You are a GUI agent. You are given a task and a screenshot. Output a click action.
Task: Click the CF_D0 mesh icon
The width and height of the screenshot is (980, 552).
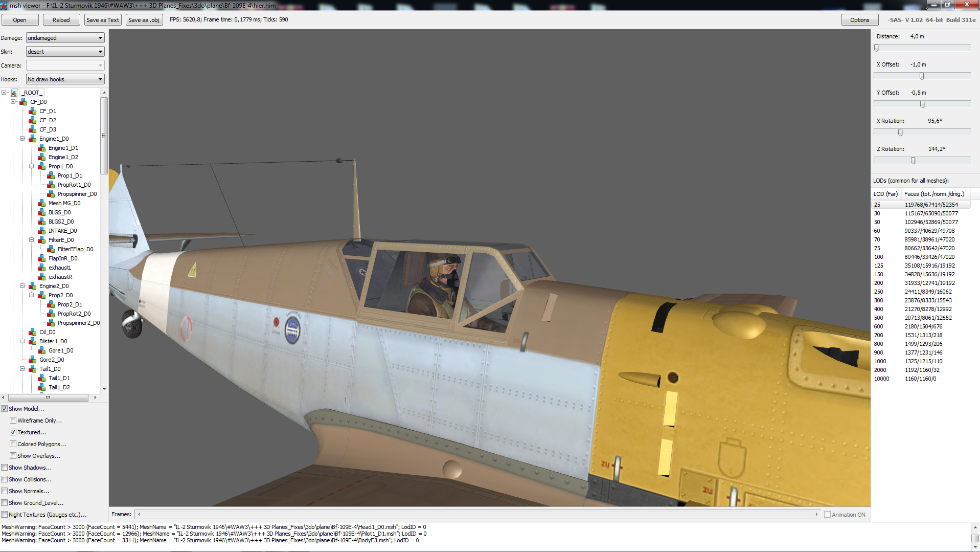23,102
